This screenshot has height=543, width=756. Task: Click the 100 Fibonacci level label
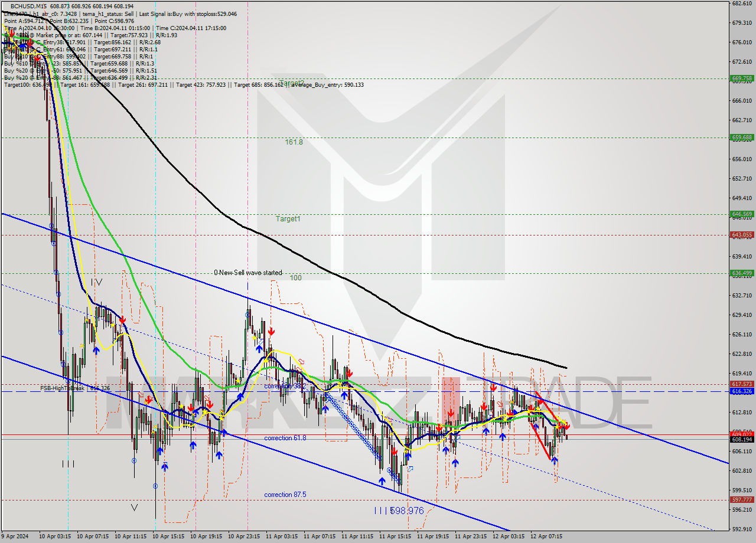point(296,277)
